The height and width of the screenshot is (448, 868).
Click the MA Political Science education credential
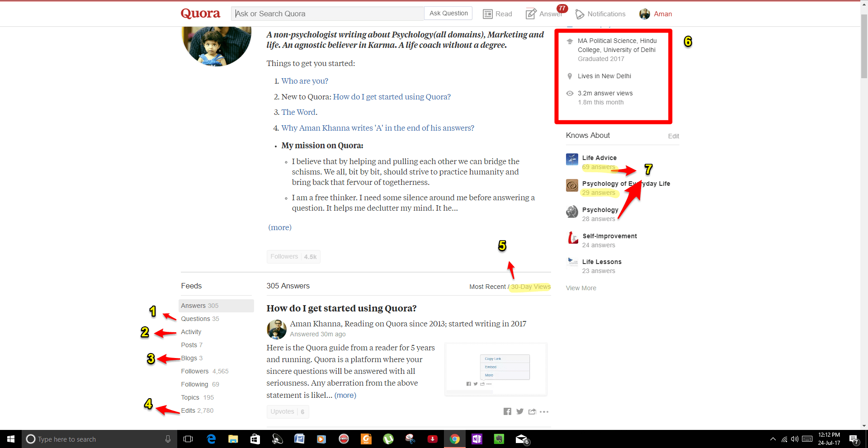[x=617, y=45]
